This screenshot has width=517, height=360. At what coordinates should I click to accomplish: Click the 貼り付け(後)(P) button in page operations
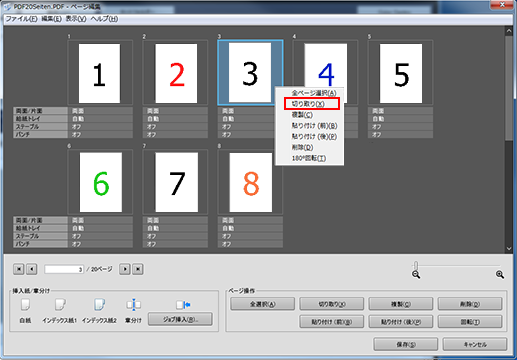[x=401, y=322]
